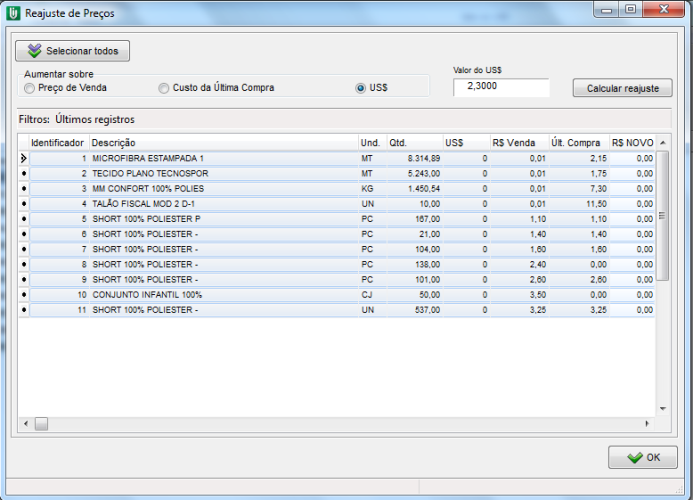Confirm with the OK button
The image size is (693, 500).
[642, 457]
